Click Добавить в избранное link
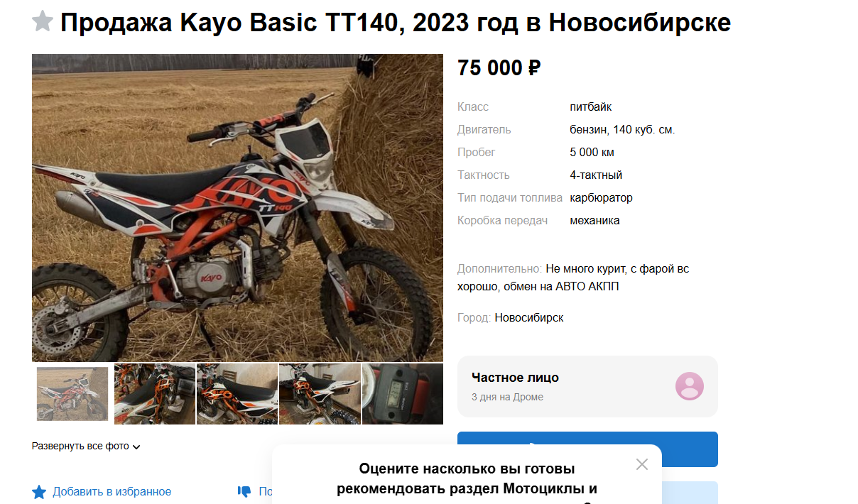 (112, 491)
